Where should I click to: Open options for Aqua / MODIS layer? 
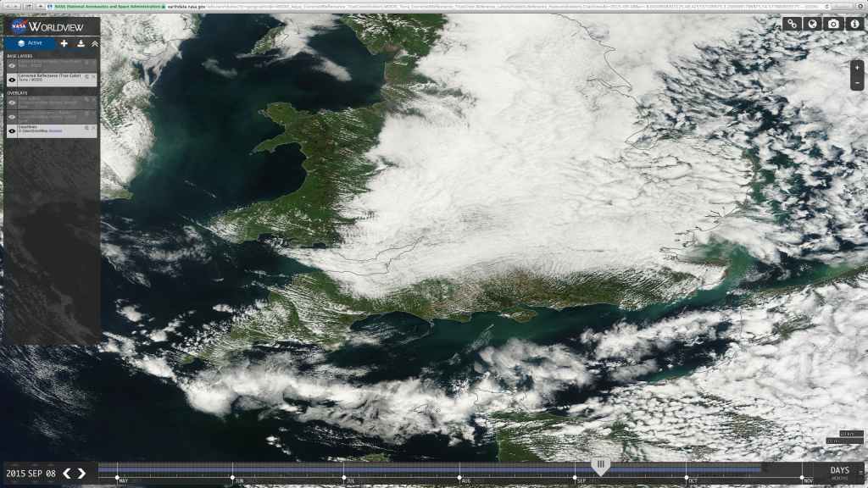[x=86, y=63]
